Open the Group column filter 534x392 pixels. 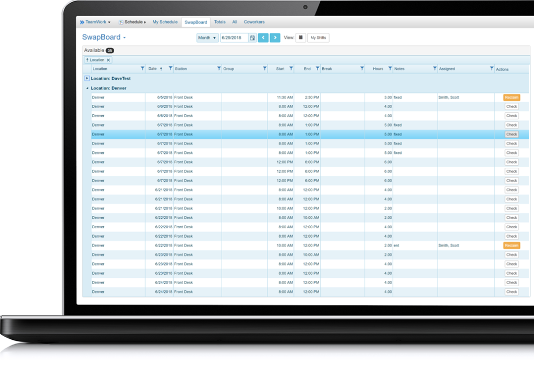tap(264, 68)
